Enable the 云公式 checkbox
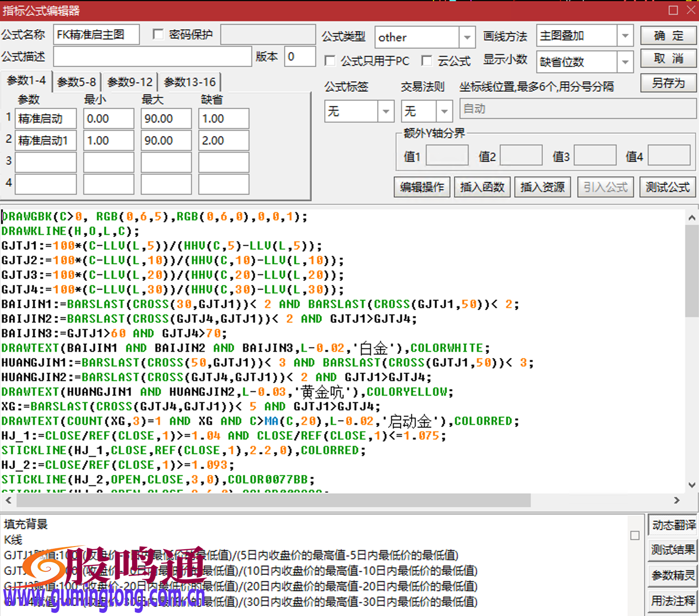This screenshot has width=699, height=616. point(427,61)
